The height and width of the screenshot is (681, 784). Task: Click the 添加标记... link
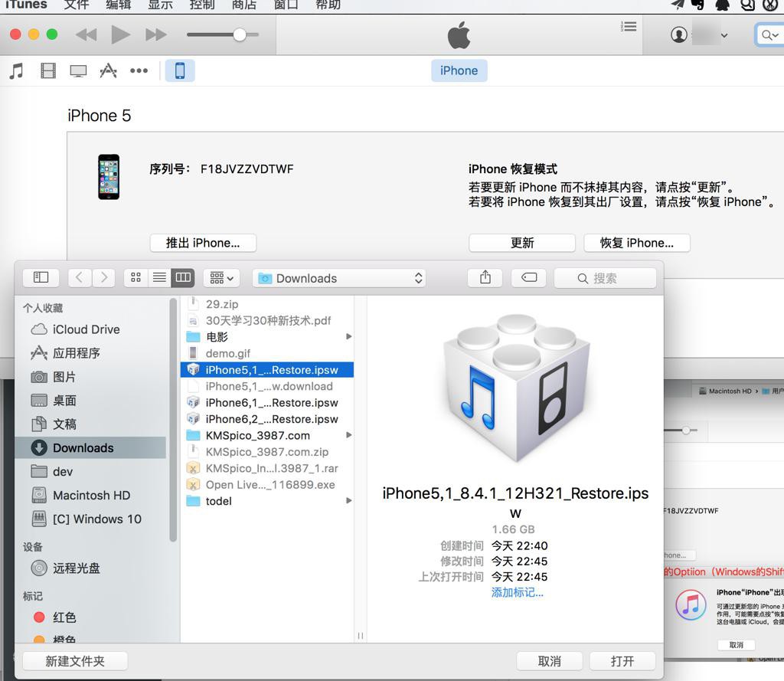(x=517, y=592)
